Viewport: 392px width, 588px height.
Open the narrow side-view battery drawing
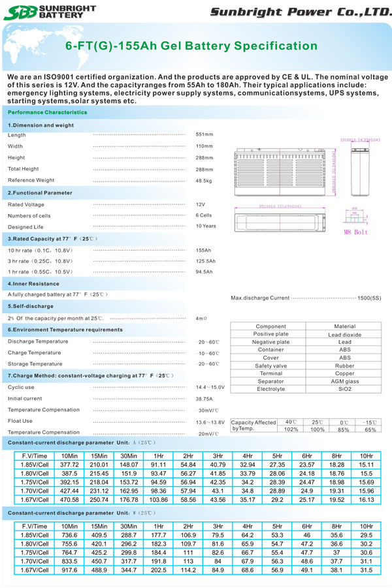point(360,172)
